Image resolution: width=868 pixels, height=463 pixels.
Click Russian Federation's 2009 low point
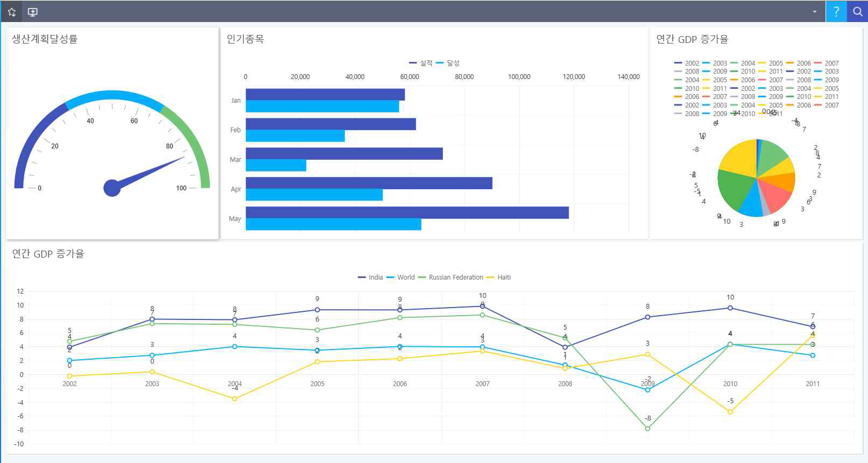pos(647,429)
